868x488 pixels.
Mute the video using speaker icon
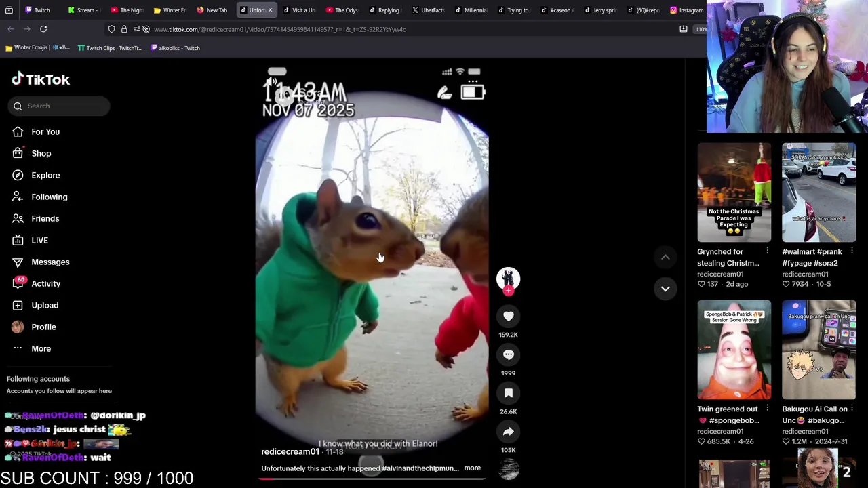point(271,82)
